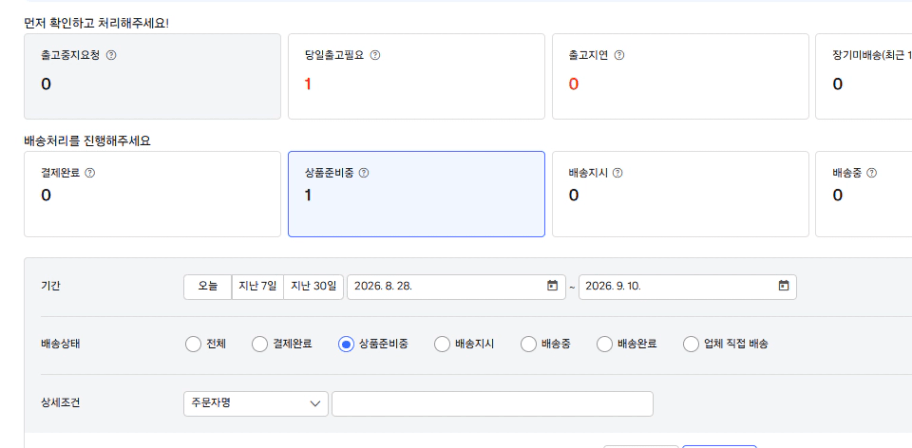The height and width of the screenshot is (448, 912).
Task: Open help icon next to 출고지연
Action: click(619, 55)
